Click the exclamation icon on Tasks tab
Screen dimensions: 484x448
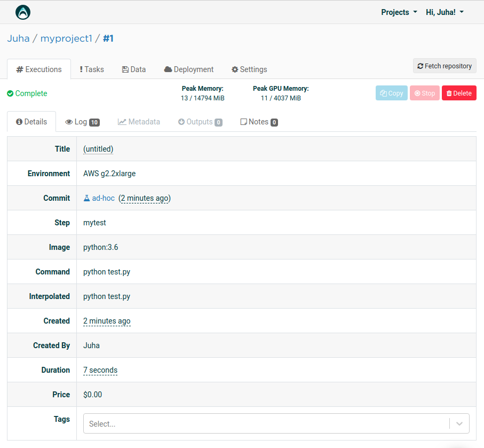click(x=81, y=69)
